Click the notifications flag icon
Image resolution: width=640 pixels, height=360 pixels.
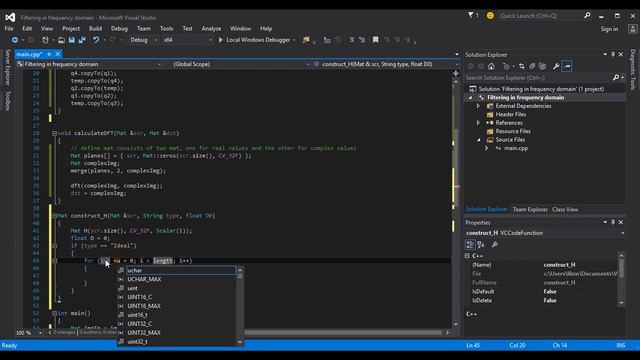471,16
